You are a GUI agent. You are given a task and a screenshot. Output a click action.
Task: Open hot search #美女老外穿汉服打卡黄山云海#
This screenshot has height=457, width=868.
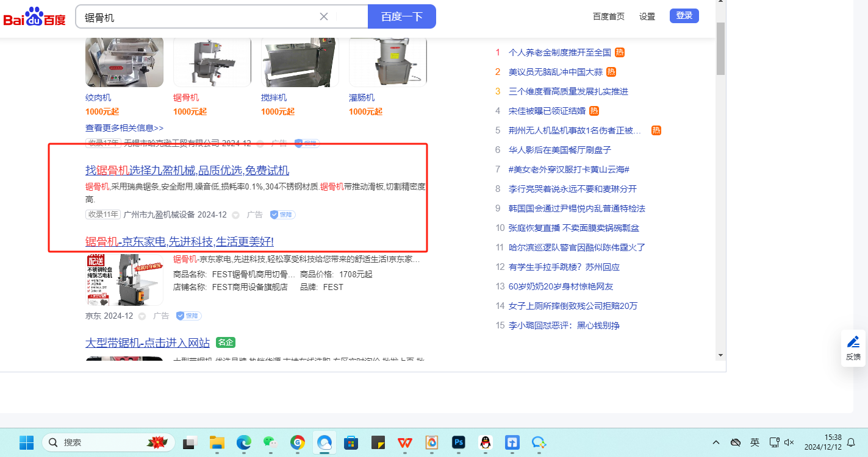point(569,169)
